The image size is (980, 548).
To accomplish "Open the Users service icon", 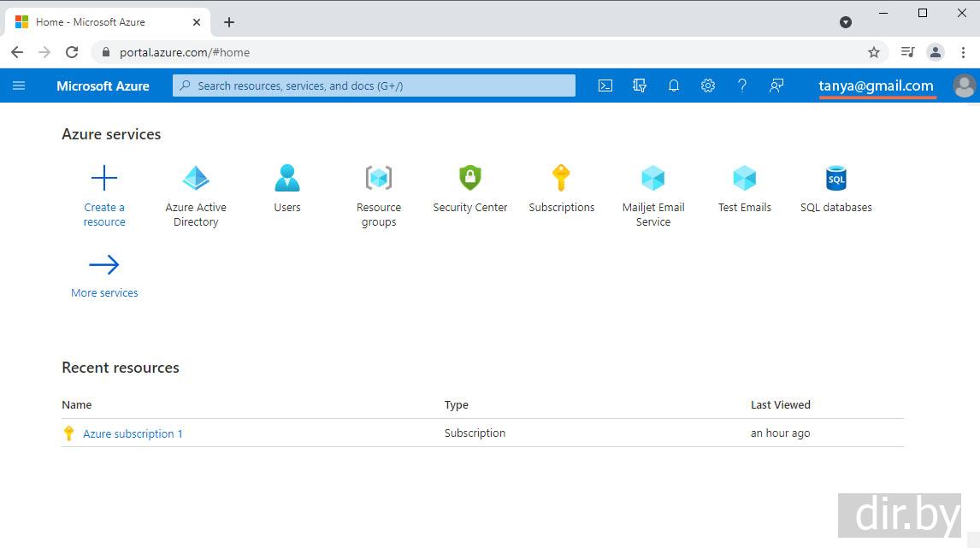I will [287, 179].
